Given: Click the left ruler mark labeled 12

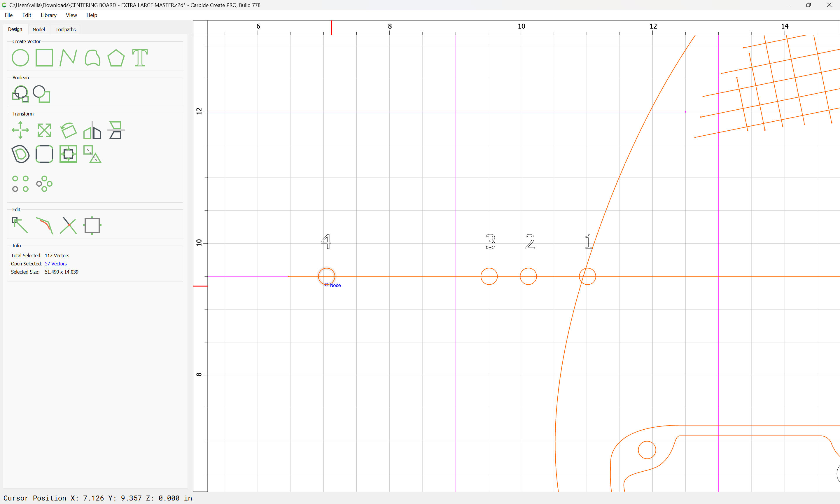Looking at the screenshot, I should (x=199, y=111).
